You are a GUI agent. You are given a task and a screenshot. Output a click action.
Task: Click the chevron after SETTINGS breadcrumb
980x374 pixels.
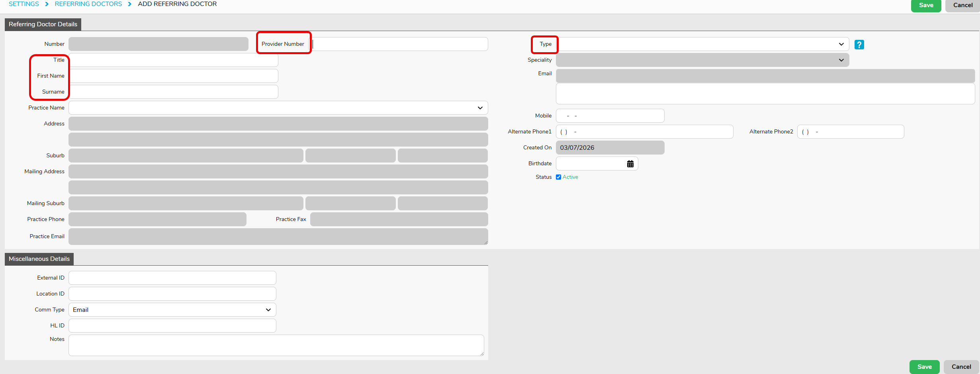pyautogui.click(x=47, y=4)
